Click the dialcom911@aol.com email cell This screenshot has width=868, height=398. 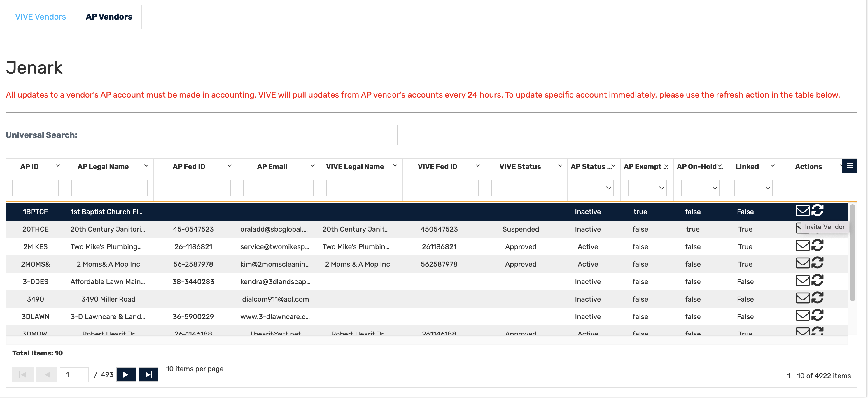(275, 299)
